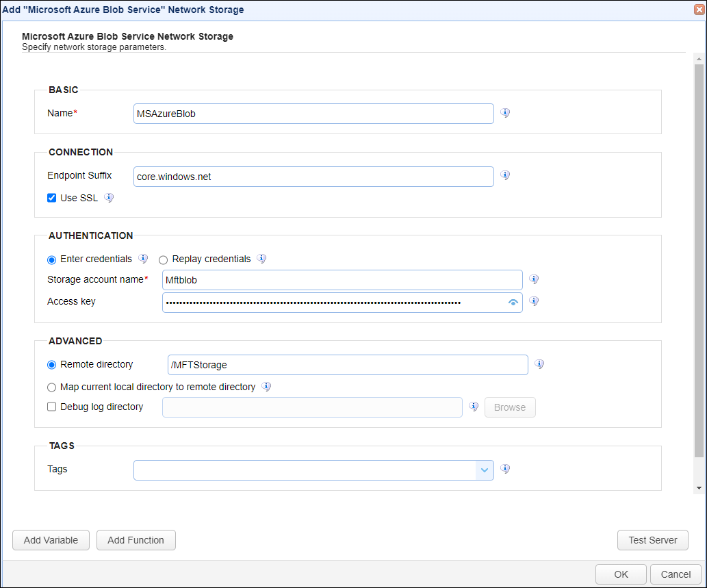Click the disabled Browse button
707x588 pixels.
click(x=510, y=407)
